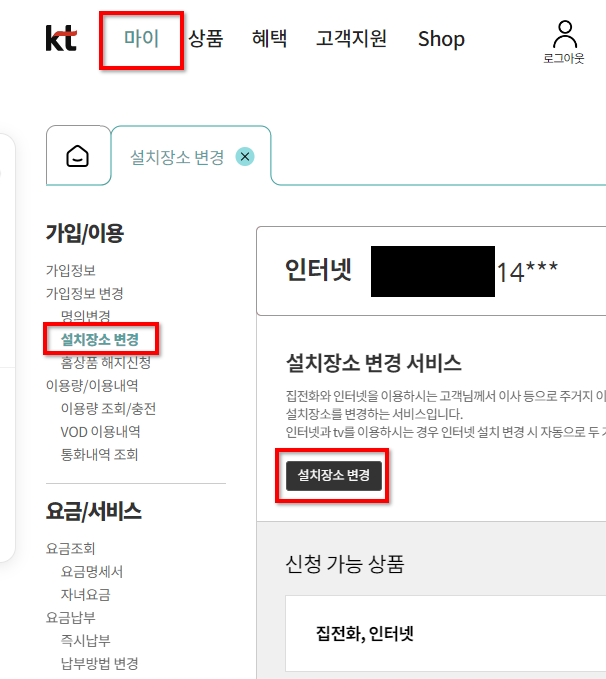Open the home tab icon

point(78,156)
